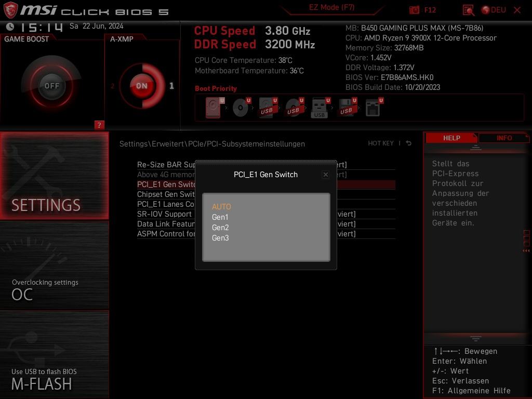This screenshot has width=532, height=399.
Task: Select the USB key boot priority icon
Action: click(321, 108)
